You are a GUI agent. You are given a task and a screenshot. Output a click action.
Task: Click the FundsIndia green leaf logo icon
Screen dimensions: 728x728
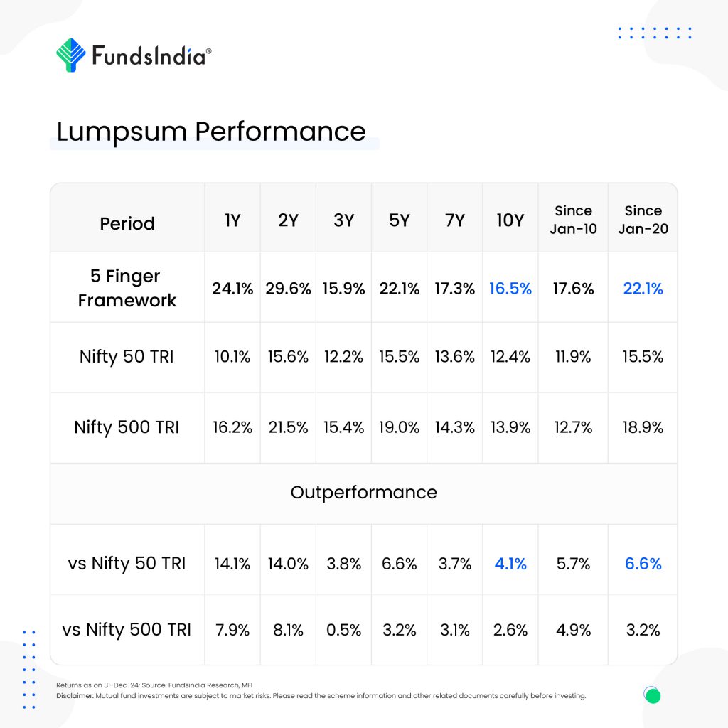pos(70,55)
